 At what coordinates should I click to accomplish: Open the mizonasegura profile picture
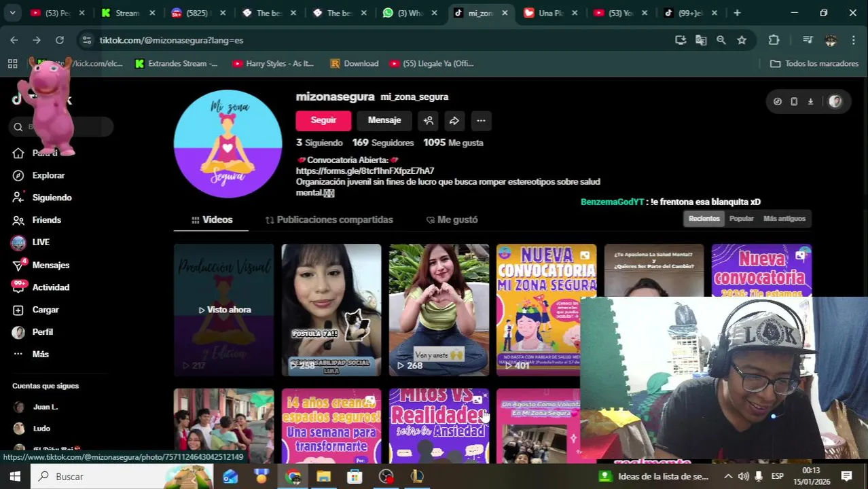pos(228,144)
